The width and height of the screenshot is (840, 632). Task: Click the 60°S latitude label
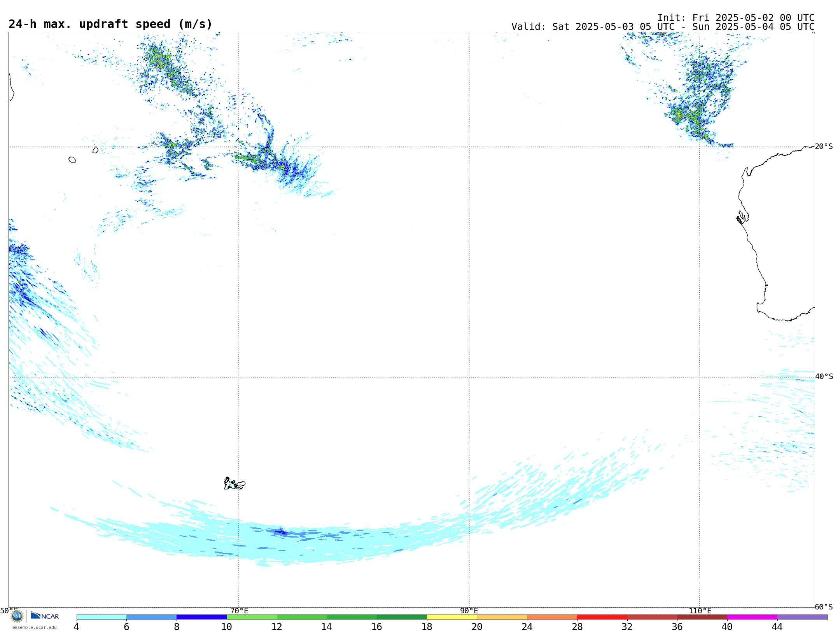[x=824, y=607]
